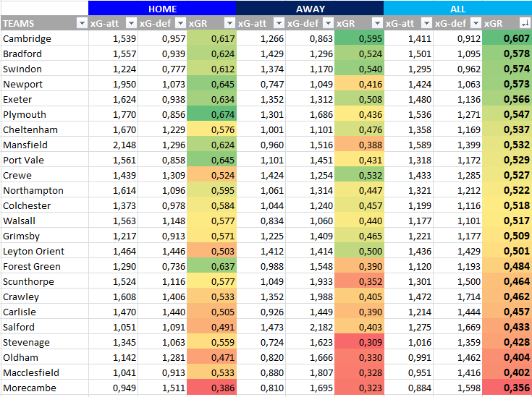Click Morecambe's overall xGR value 0,356
532x397 pixels.
click(507, 388)
